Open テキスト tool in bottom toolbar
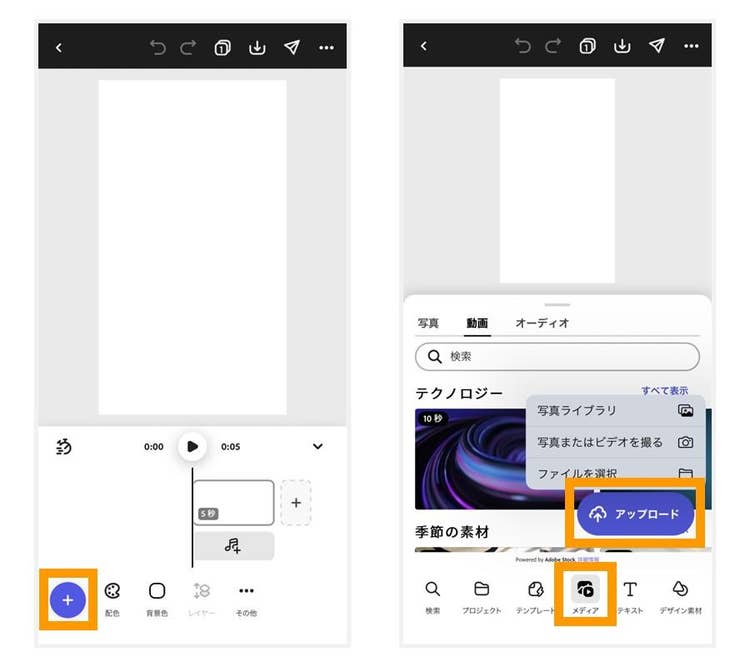The width and height of the screenshot is (750, 667). pyautogui.click(x=630, y=597)
